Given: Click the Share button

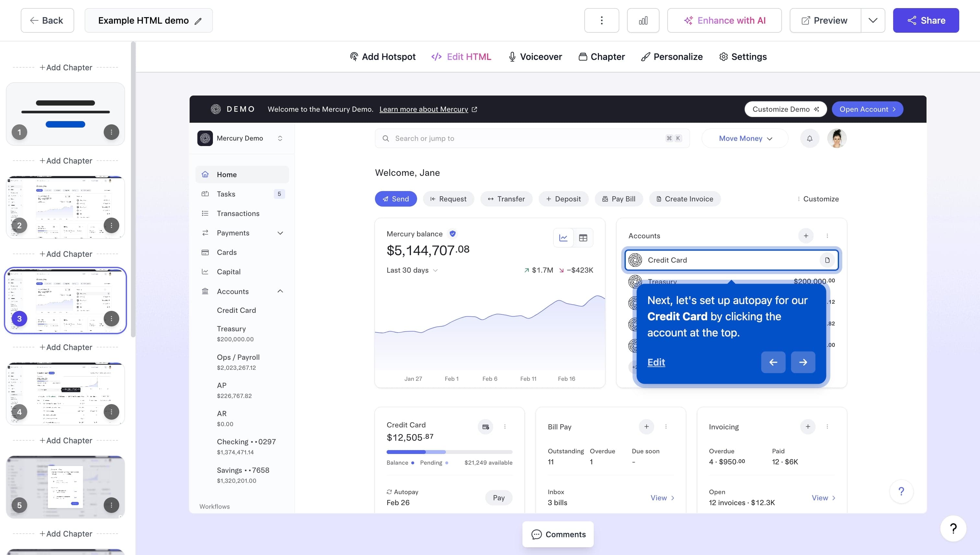Looking at the screenshot, I should point(926,20).
